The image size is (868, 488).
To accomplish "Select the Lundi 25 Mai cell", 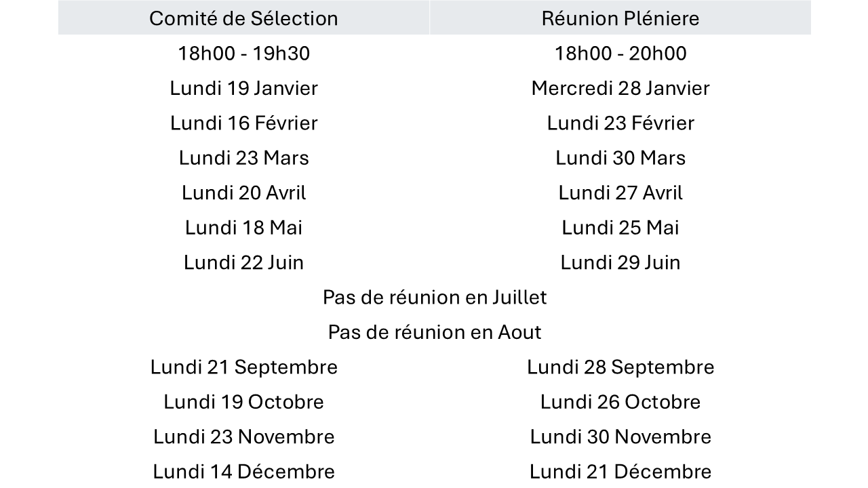I will pyautogui.click(x=620, y=228).
